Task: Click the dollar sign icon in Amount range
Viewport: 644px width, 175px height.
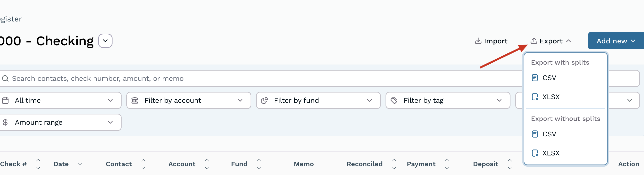Action: [x=5, y=123]
